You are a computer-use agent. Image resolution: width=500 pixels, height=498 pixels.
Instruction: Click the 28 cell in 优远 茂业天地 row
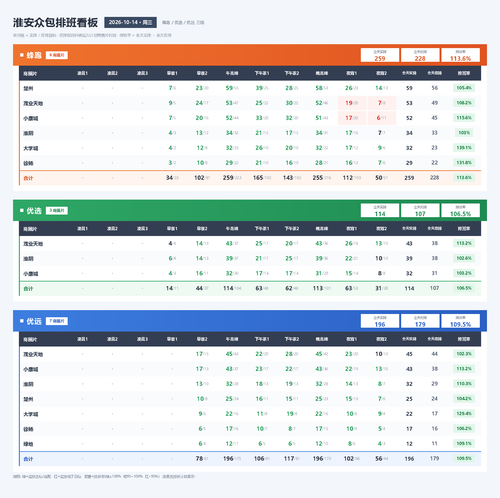click(292, 354)
